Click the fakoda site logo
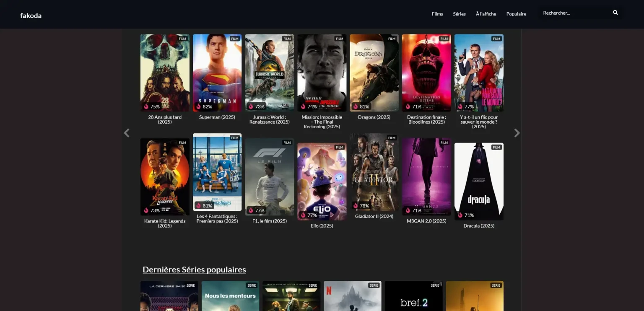Screen dimensions: 644x311 (x=31, y=16)
